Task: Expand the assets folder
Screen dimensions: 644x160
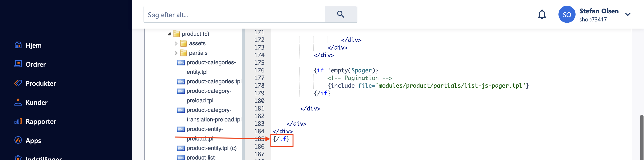Action: [176, 44]
